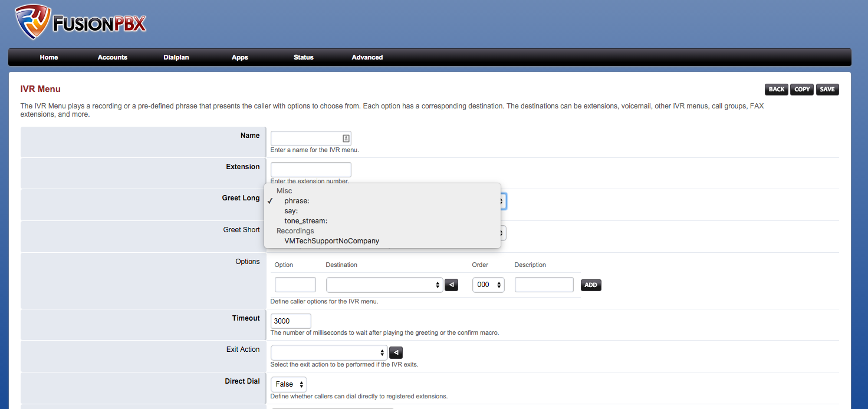Click the Recordings group label in list
This screenshot has width=868, height=409.
[295, 231]
